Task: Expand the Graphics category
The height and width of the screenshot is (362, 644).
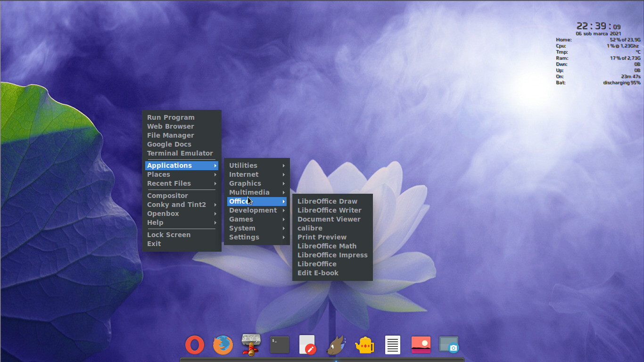Action: pyautogui.click(x=257, y=183)
